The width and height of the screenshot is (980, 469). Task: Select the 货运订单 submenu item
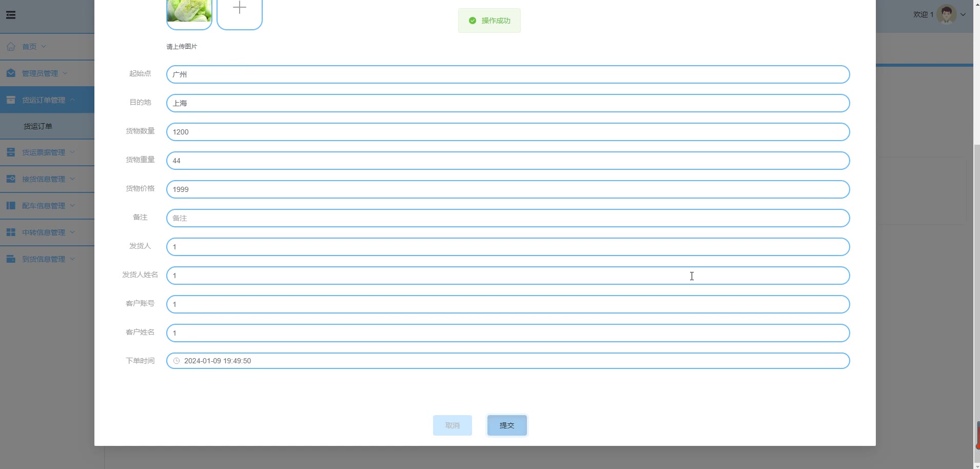[47, 126]
